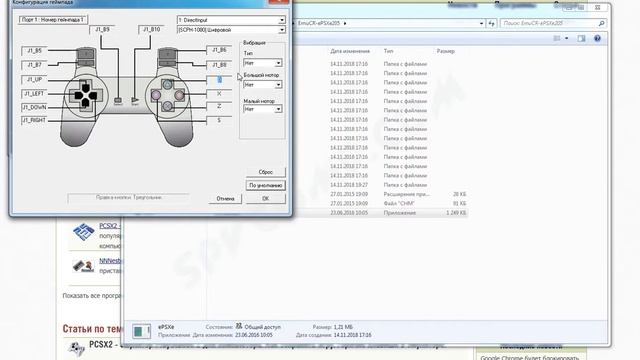Confirm the gamepad configuration with OK

click(265, 199)
